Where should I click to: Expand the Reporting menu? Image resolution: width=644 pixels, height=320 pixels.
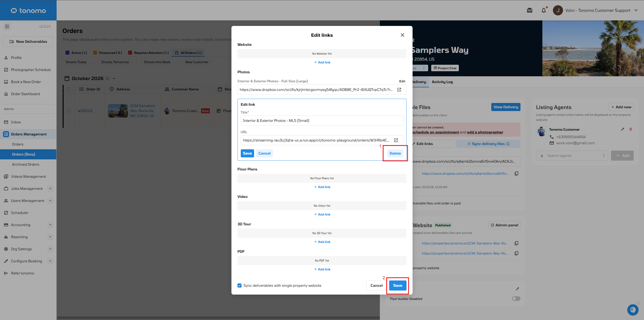pyautogui.click(x=50, y=237)
